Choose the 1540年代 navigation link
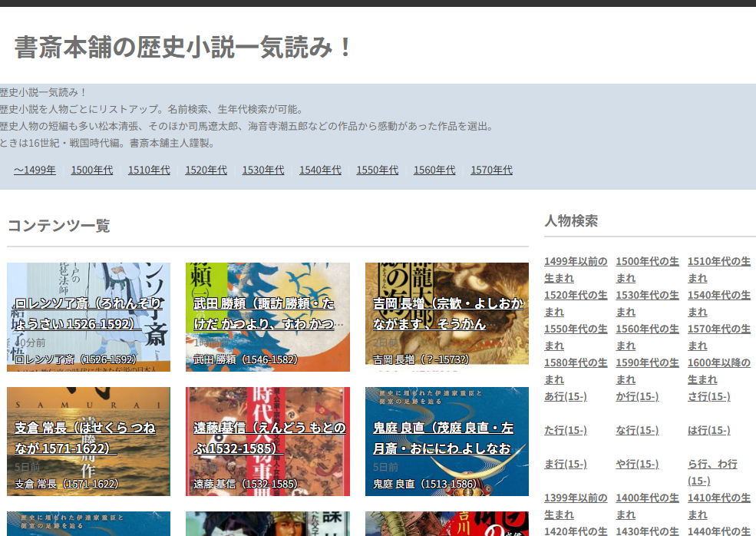 pyautogui.click(x=320, y=170)
